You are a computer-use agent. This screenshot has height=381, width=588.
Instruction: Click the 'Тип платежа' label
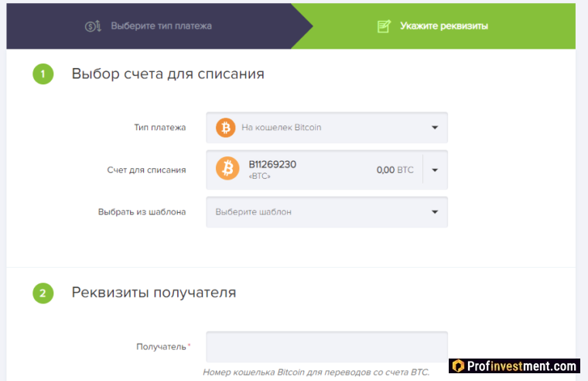tap(160, 128)
